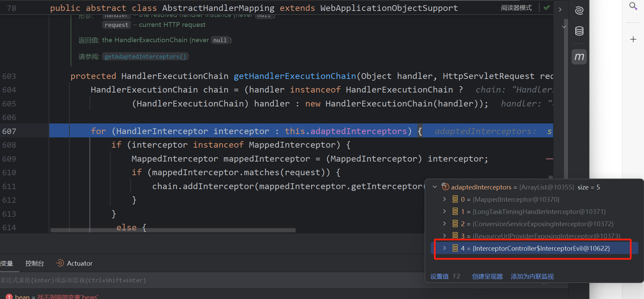The image size is (644, 299).
Task: Click the bean error message text
Action: [x=68, y=297]
